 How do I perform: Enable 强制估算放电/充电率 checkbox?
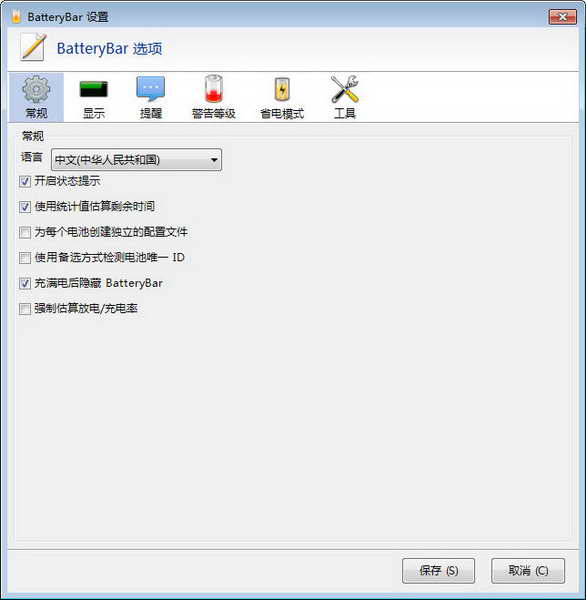coord(25,309)
